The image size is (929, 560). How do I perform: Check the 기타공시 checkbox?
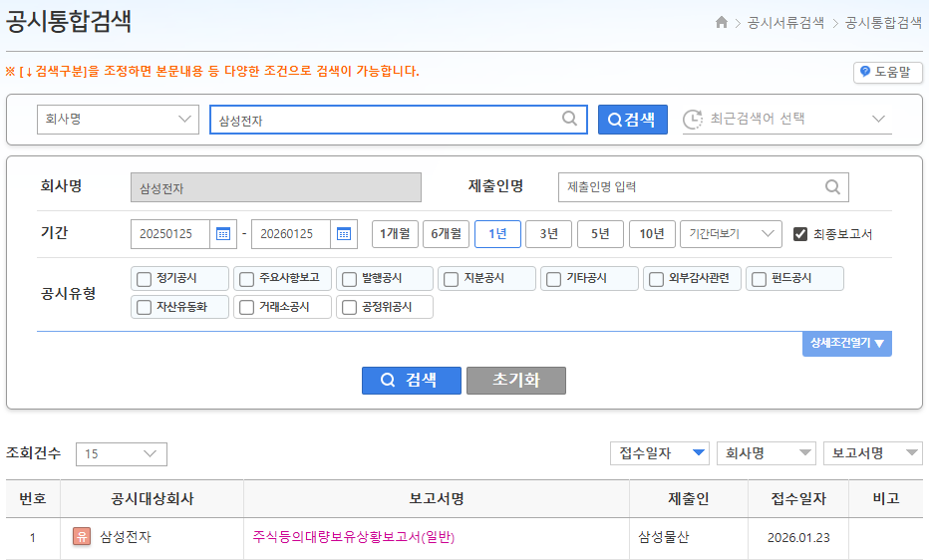coord(553,279)
